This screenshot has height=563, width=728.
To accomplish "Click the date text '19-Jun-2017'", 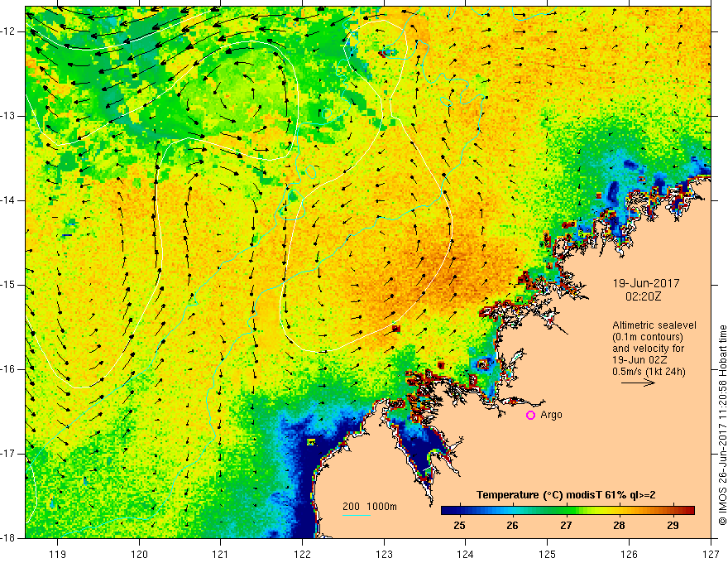I will 646,283.
